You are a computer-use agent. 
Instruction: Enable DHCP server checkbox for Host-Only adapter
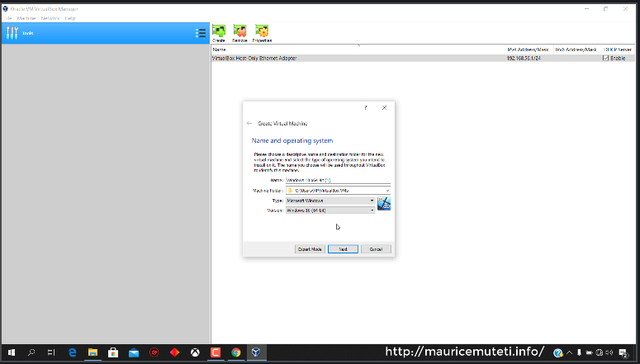click(605, 59)
